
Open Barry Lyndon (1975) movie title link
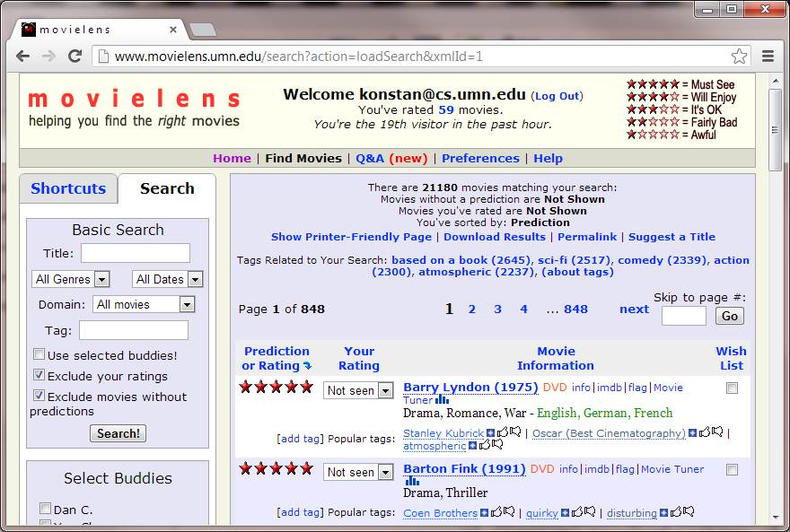(x=470, y=387)
